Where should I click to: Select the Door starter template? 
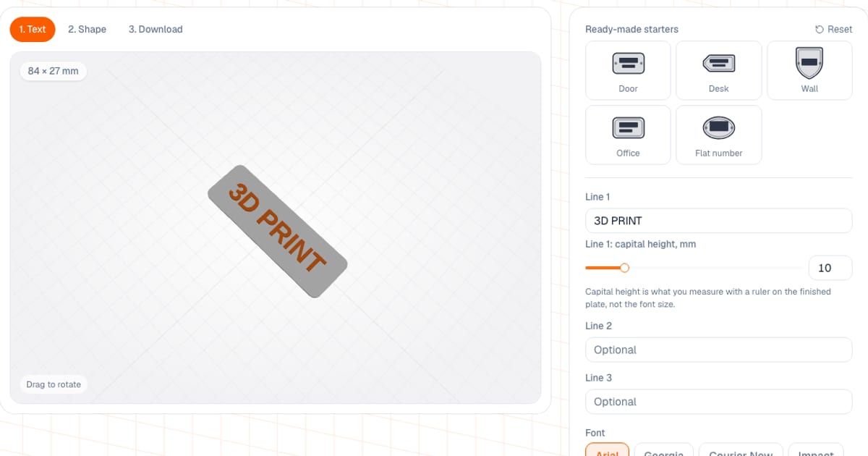[628, 70]
